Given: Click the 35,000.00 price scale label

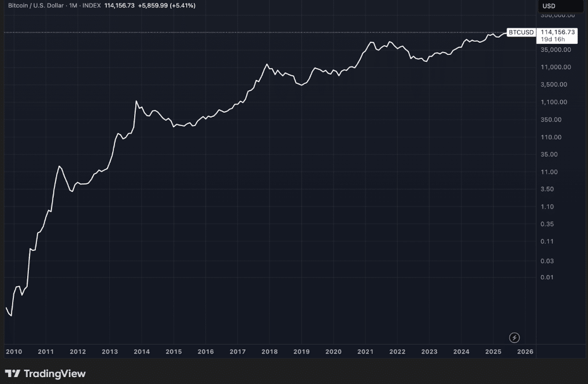Looking at the screenshot, I should point(556,50).
